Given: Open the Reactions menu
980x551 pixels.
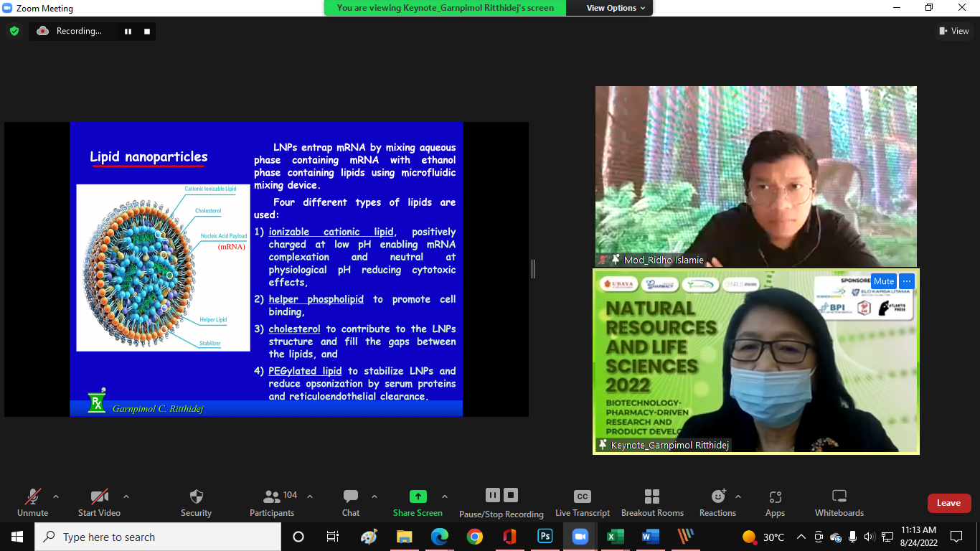Looking at the screenshot, I should 717,502.
